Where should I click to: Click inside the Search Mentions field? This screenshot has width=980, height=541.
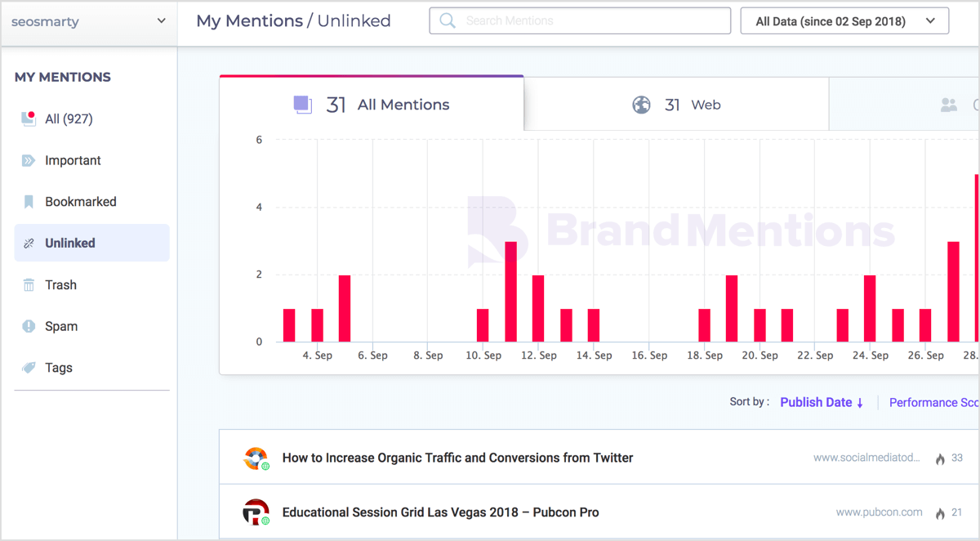580,20
